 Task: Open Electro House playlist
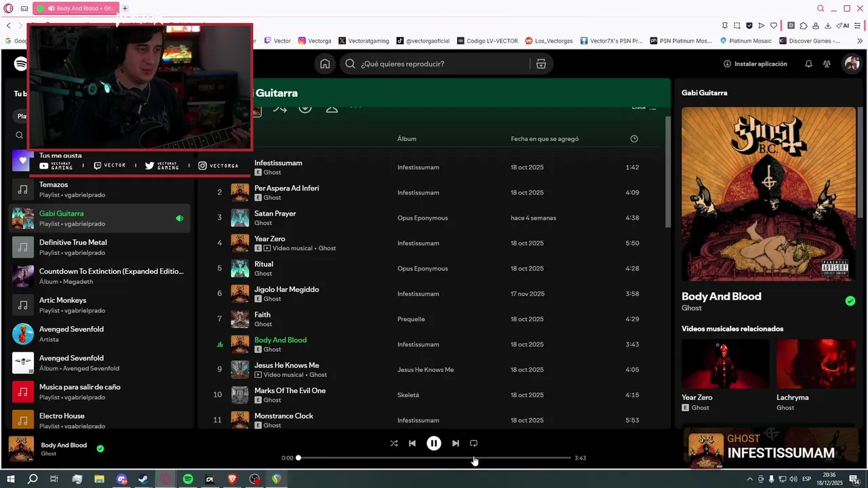pyautogui.click(x=100, y=420)
